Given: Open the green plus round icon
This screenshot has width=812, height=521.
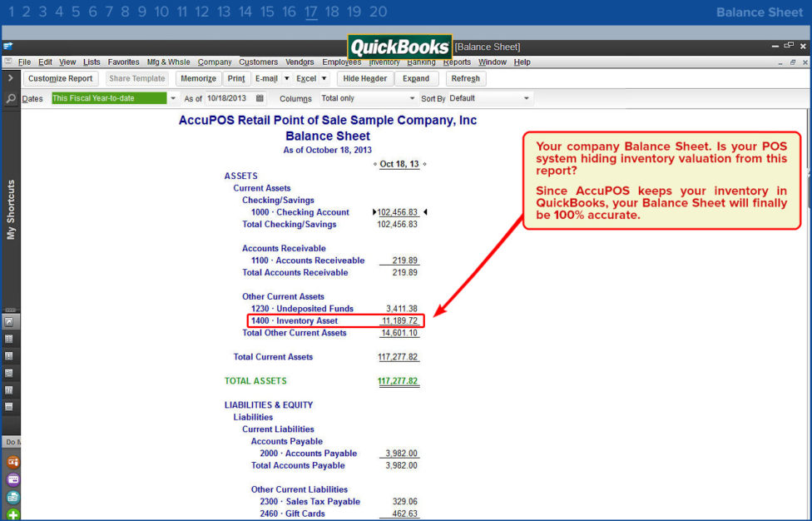Looking at the screenshot, I should point(13,515).
